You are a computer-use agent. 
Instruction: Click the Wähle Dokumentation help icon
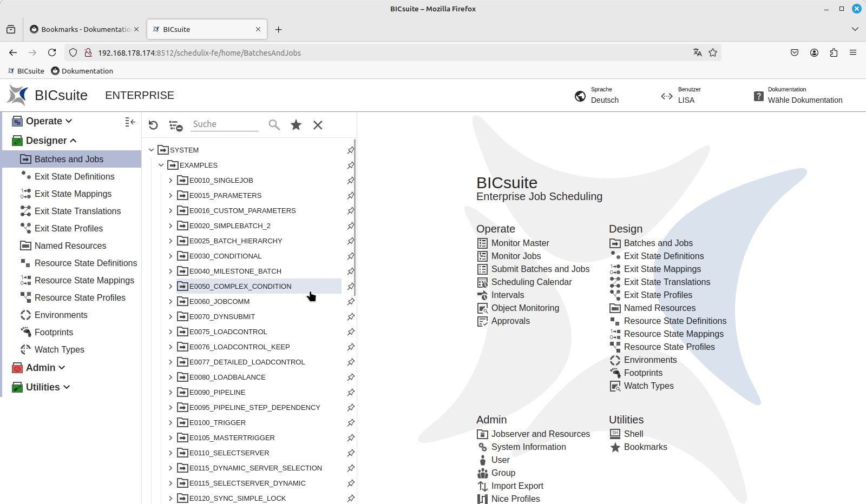point(759,96)
